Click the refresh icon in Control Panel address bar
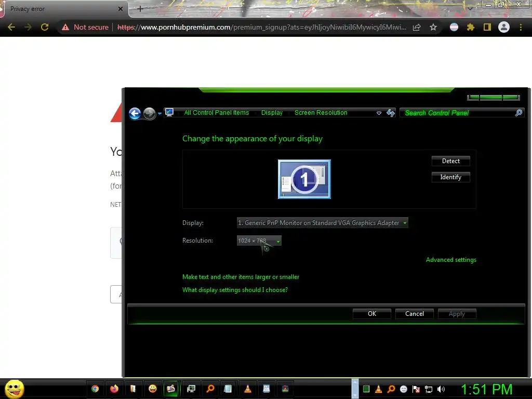This screenshot has width=532, height=399. [x=391, y=113]
